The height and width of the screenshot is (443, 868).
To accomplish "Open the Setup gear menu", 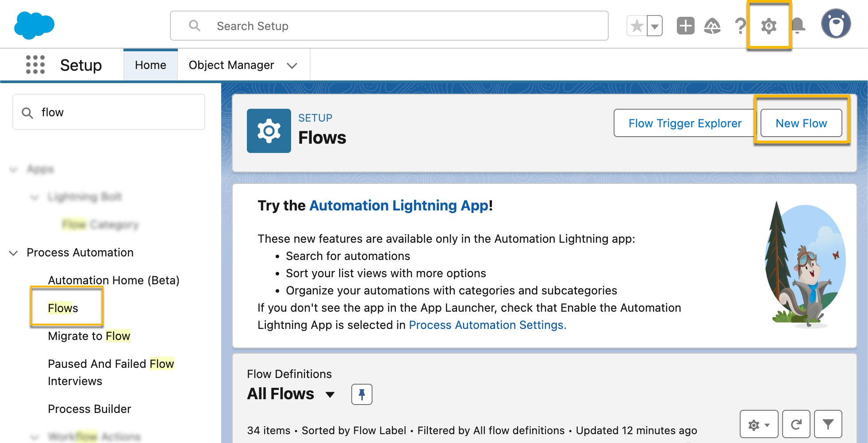I will pyautogui.click(x=769, y=26).
